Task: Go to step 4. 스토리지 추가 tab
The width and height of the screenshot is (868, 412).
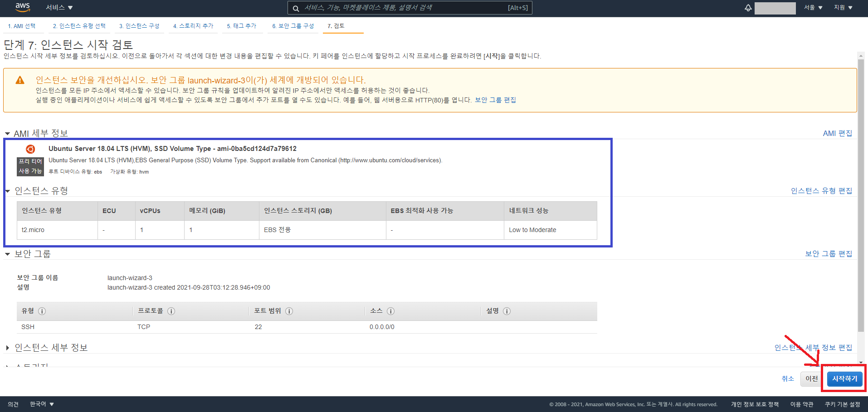Action: (193, 26)
